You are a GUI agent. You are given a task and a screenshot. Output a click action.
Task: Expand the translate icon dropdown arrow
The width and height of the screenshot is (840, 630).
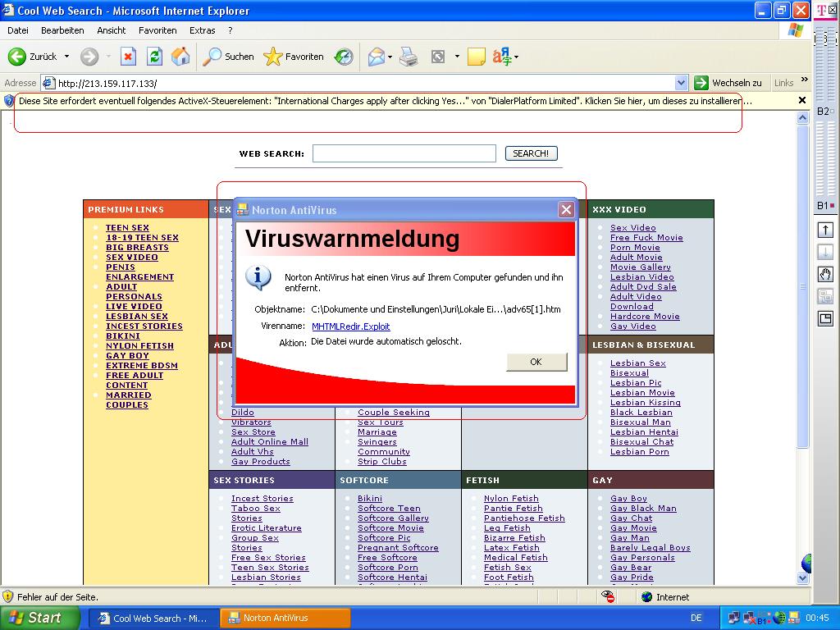(517, 57)
